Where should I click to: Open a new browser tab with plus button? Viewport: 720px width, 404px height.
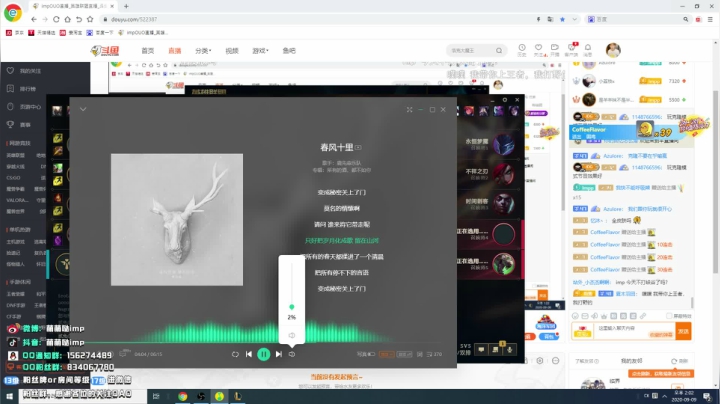tap(126, 6)
